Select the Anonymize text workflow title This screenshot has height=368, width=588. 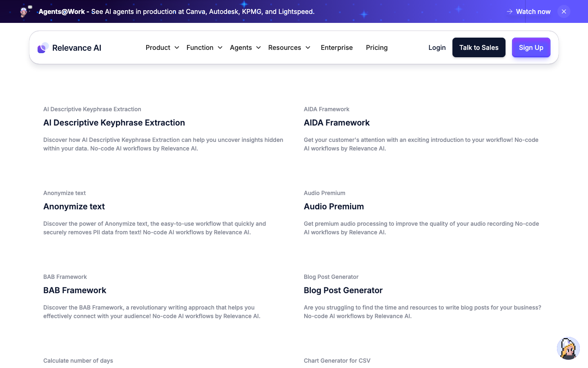coord(74,206)
